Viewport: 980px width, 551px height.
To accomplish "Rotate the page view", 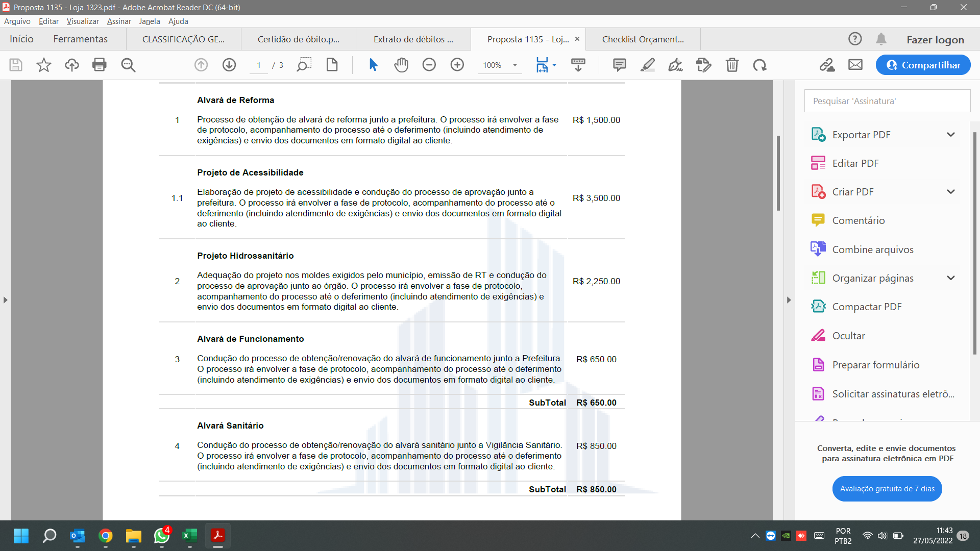I will click(759, 65).
